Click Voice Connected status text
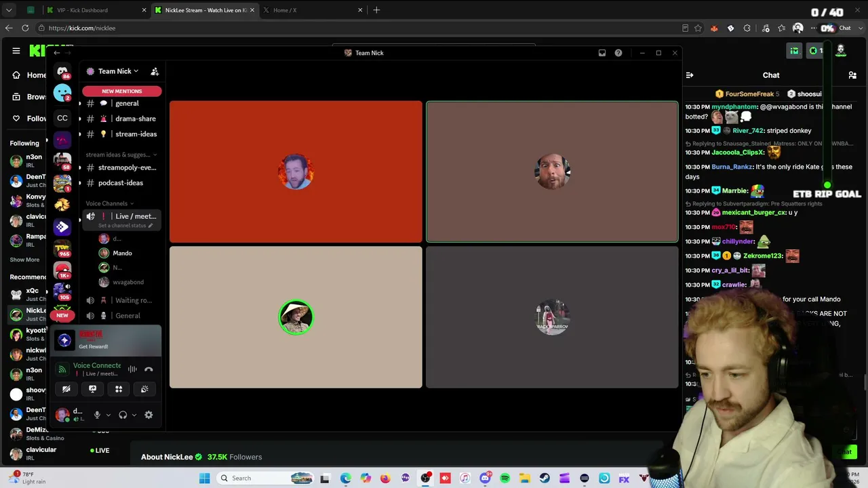 tap(97, 365)
